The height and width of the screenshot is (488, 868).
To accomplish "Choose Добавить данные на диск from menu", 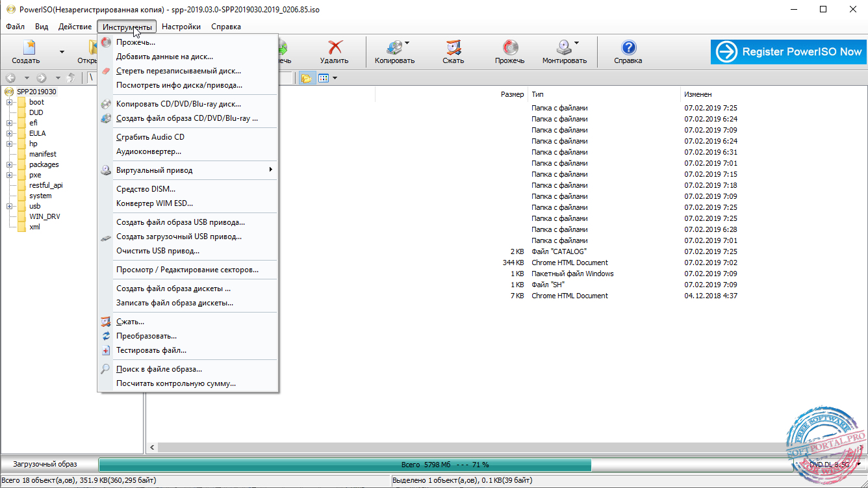I will click(188, 57).
